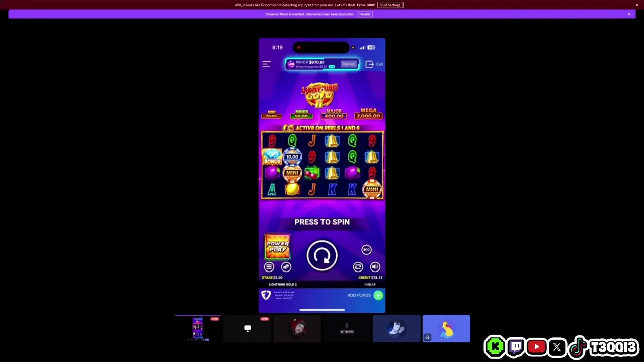Click the cherries symbol on the reels
644x362 pixels.
coord(312,173)
